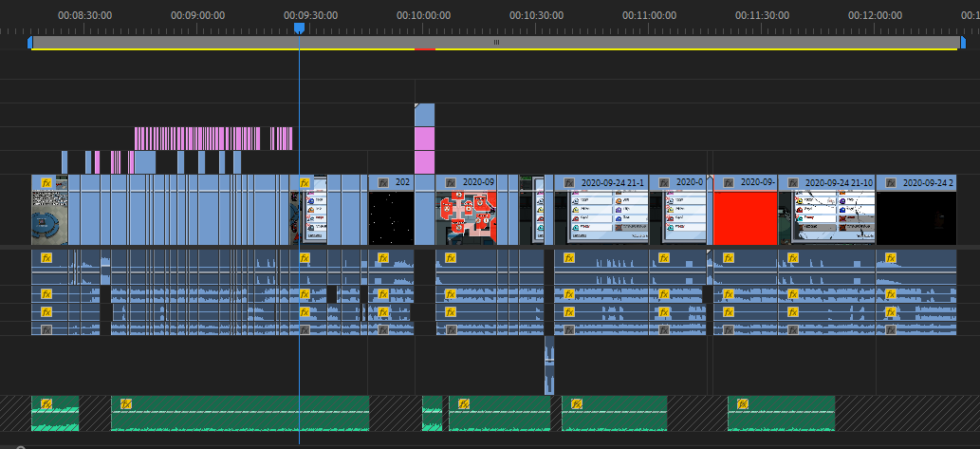Click the fx badge on the first green audio clip
This screenshot has width=980, height=449.
coord(45,403)
